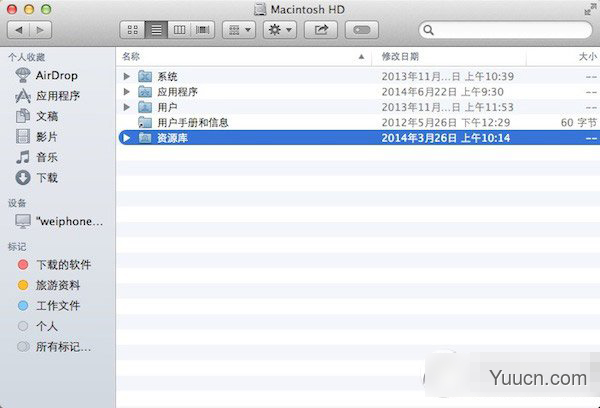Switch to list view

(x=156, y=30)
